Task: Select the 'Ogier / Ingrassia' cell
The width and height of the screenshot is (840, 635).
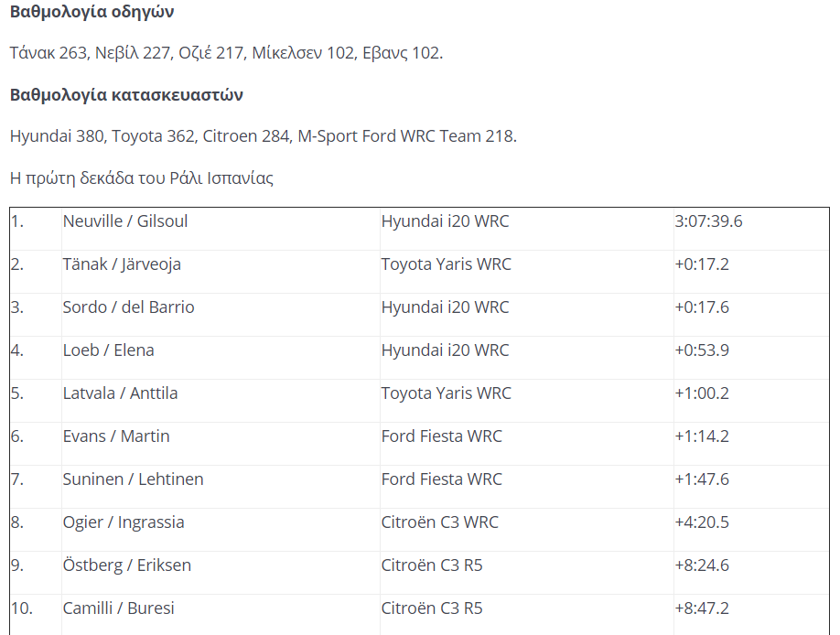Action: pos(124,522)
